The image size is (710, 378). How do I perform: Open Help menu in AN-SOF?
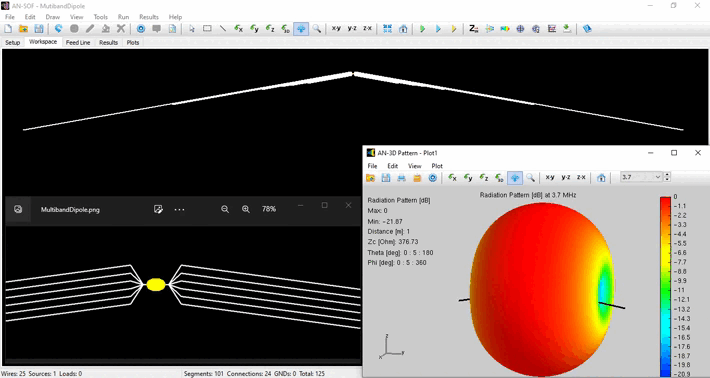click(x=175, y=17)
